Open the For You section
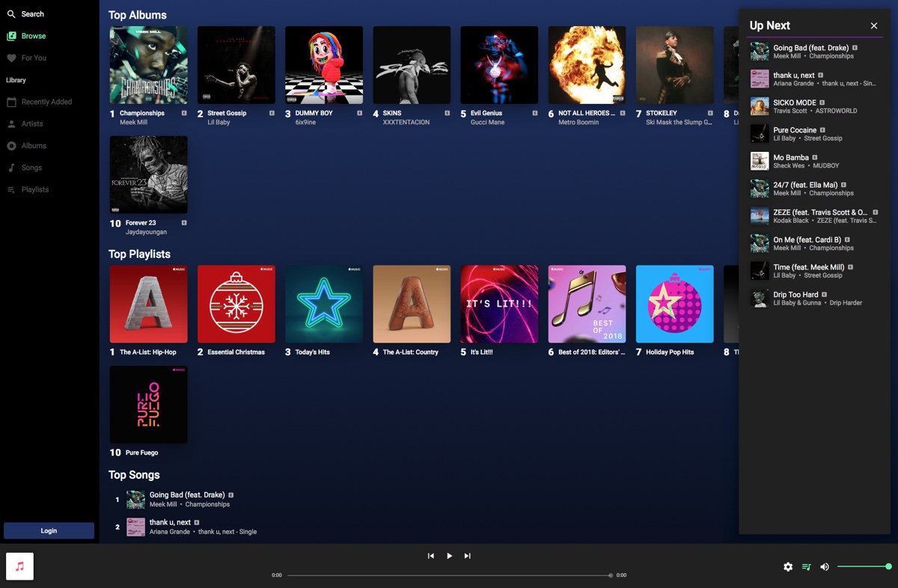This screenshot has height=588, width=898. pyautogui.click(x=34, y=58)
